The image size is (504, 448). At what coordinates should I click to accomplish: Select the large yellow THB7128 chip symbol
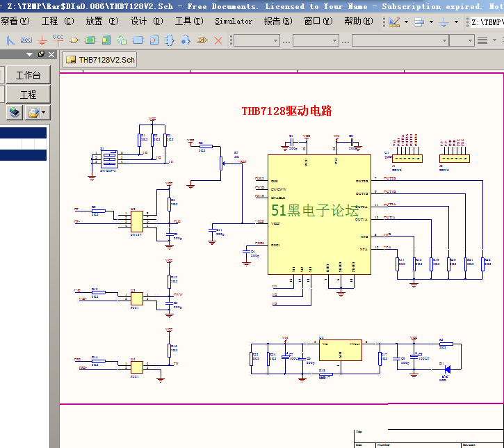coord(320,214)
